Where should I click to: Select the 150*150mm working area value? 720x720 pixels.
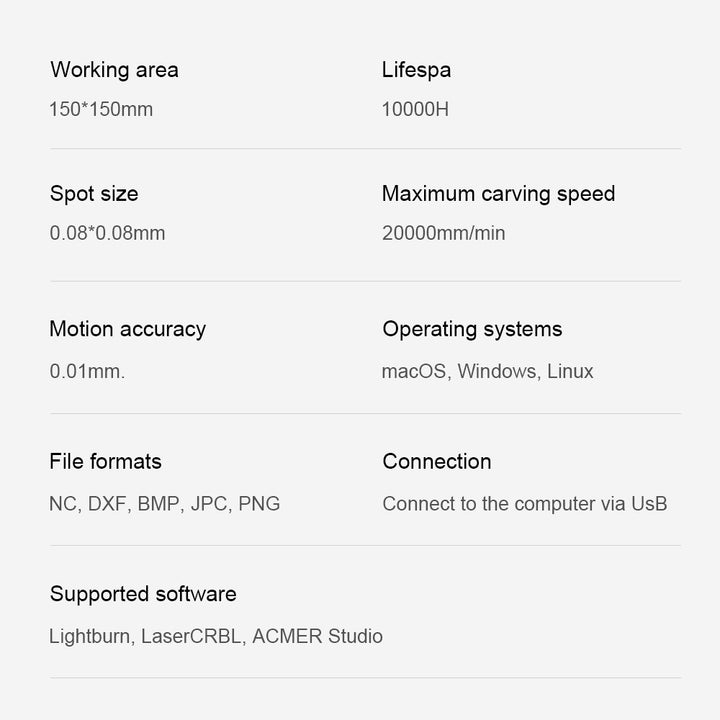(101, 109)
